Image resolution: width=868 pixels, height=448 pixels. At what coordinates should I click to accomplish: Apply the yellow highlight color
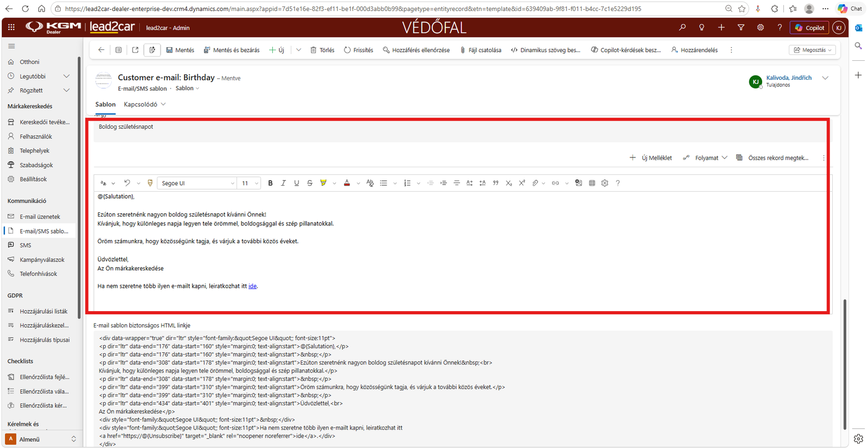323,183
